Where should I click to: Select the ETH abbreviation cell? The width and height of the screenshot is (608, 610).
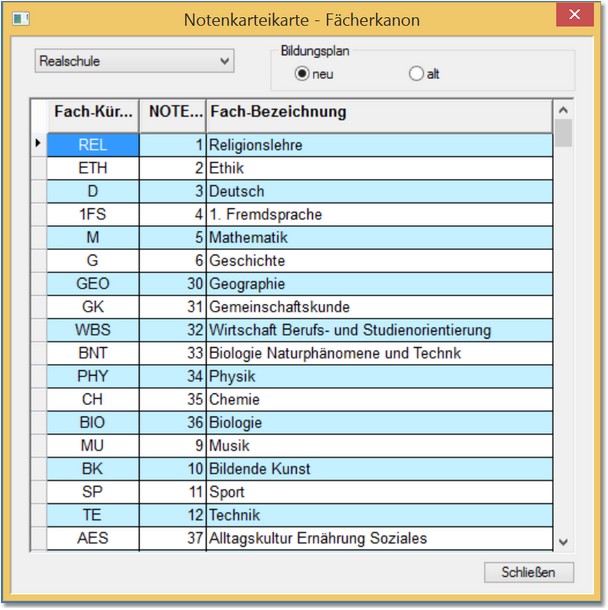click(x=93, y=169)
